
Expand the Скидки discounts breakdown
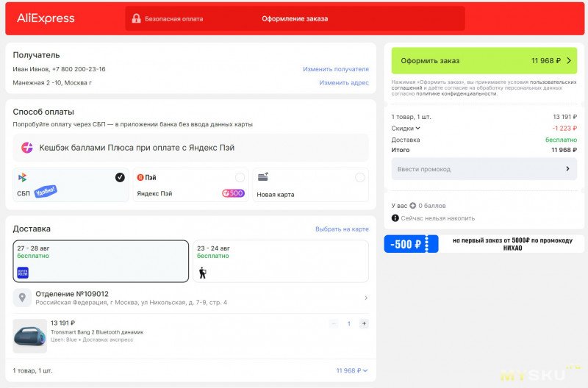pyautogui.click(x=406, y=128)
